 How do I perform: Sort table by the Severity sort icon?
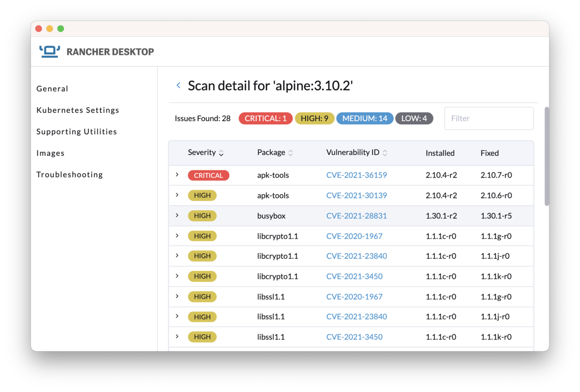pos(221,153)
